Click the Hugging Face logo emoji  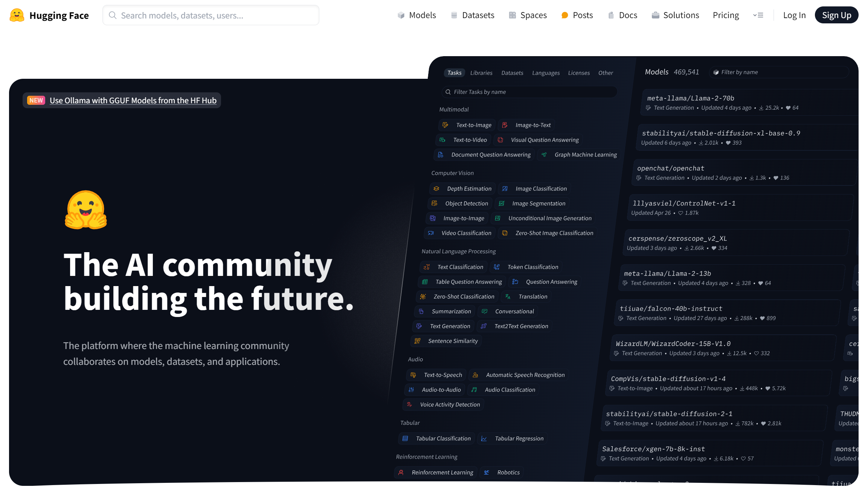(17, 15)
